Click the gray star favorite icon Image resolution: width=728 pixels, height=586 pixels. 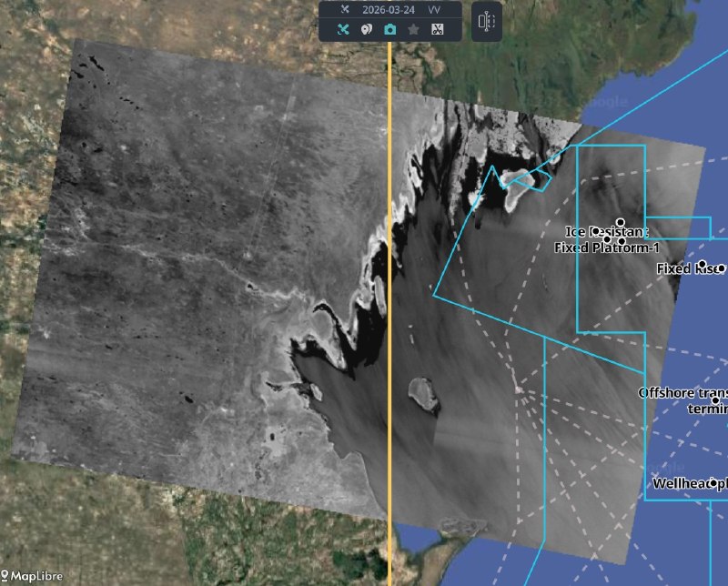click(413, 29)
